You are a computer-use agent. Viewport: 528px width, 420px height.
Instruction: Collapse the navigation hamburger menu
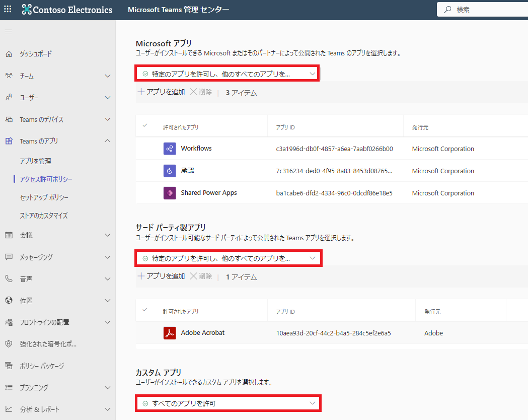click(9, 32)
